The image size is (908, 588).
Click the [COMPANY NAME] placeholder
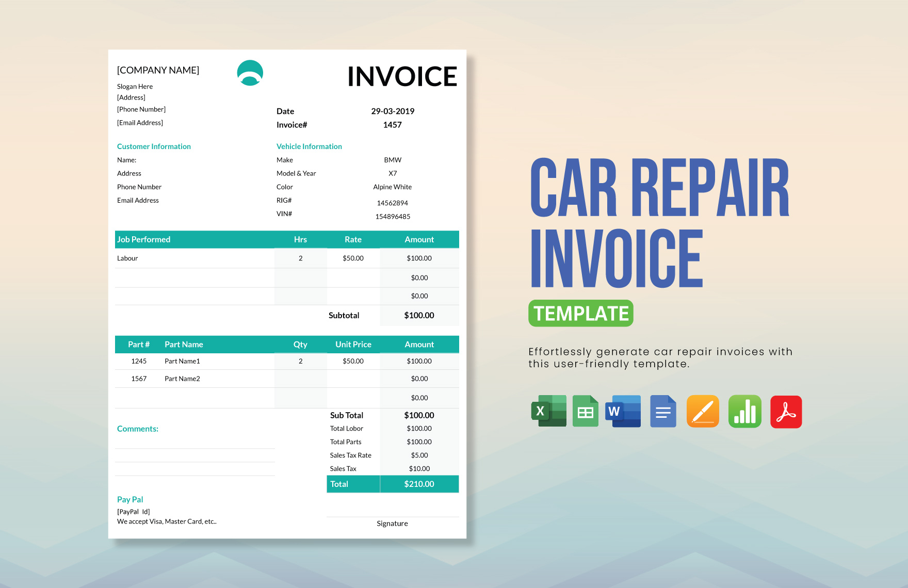coord(158,70)
